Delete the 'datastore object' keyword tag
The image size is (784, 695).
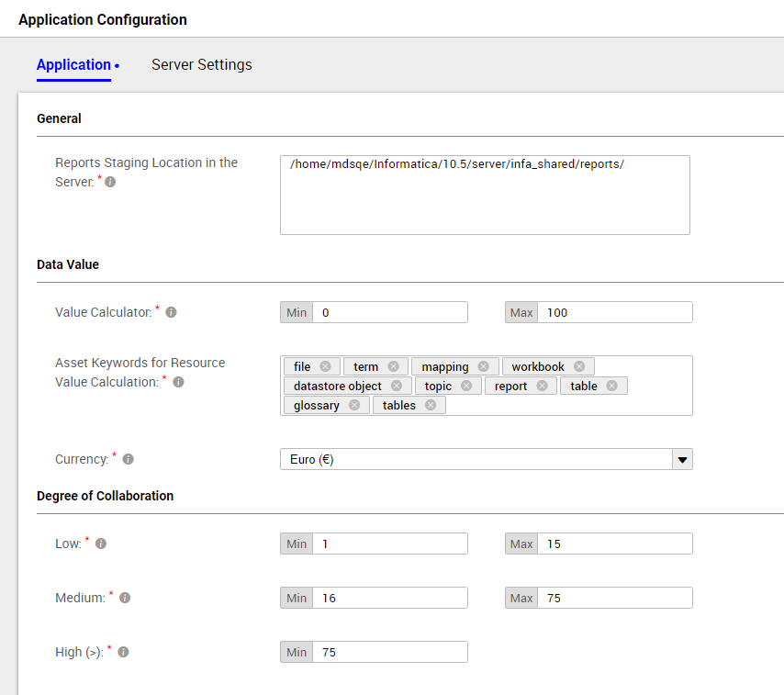point(397,386)
